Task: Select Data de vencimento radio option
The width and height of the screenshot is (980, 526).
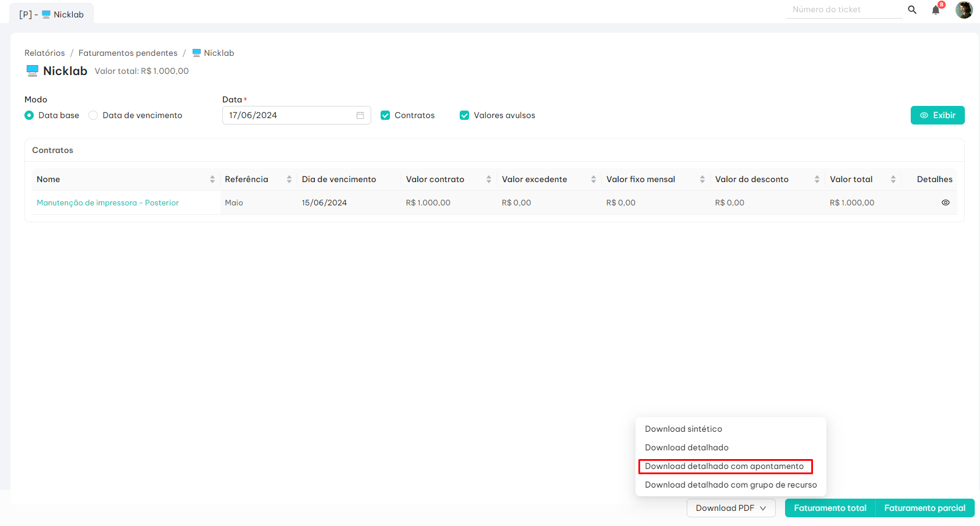Action: [93, 115]
